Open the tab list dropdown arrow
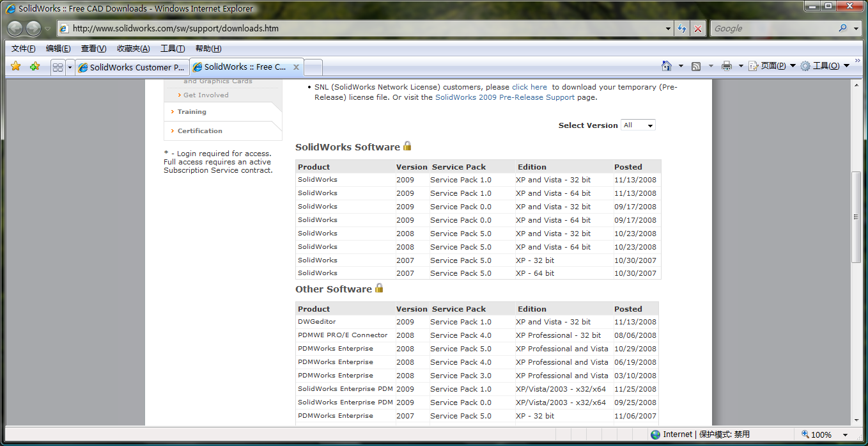Image resolution: width=868 pixels, height=446 pixels. [70, 67]
